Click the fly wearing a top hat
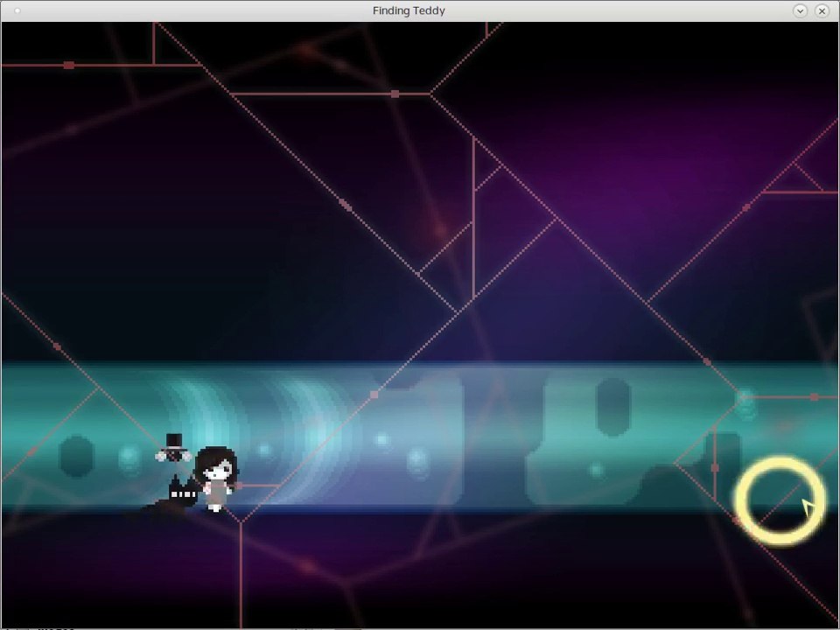840x630 pixels. pyautogui.click(x=173, y=448)
